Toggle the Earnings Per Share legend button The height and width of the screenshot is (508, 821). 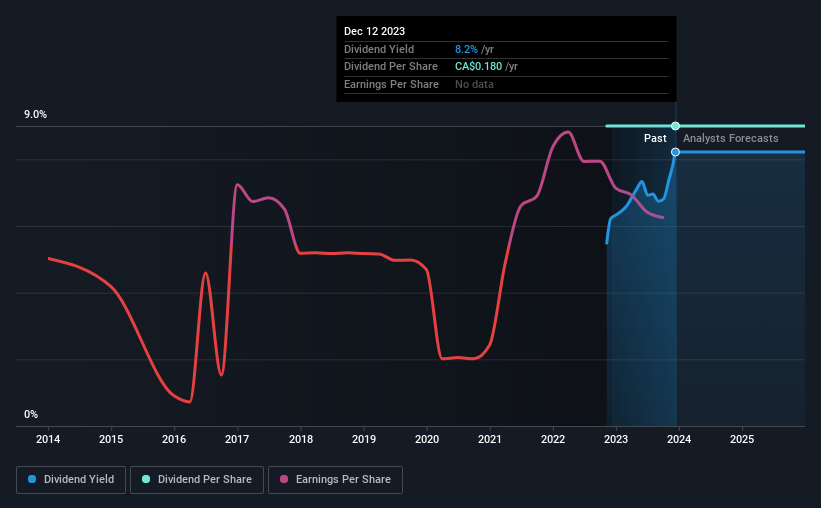335,480
